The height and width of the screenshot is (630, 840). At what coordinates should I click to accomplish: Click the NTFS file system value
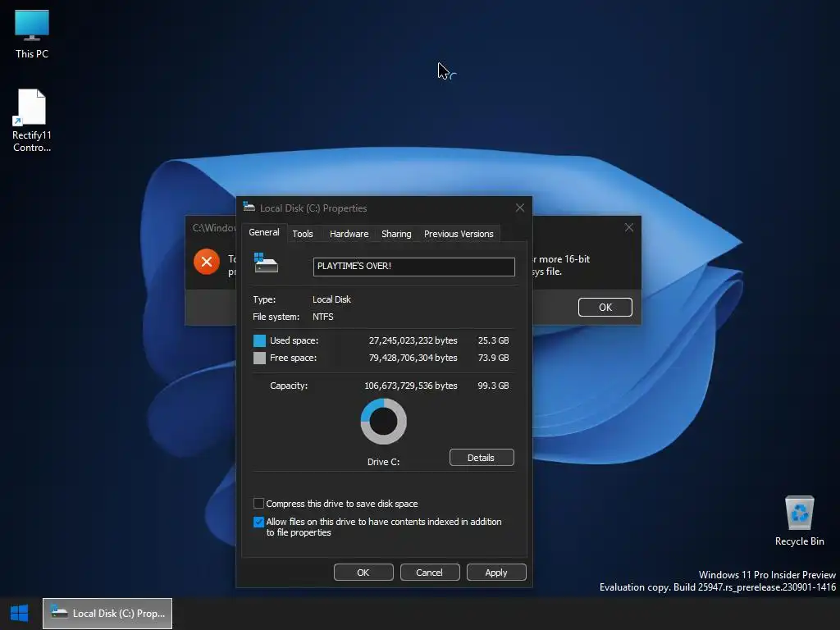point(323,317)
